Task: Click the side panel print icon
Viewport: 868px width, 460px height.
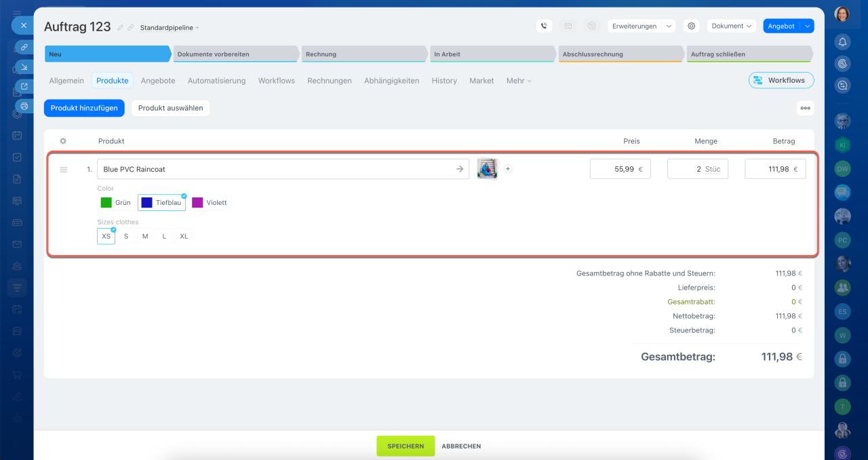Action: (24, 106)
